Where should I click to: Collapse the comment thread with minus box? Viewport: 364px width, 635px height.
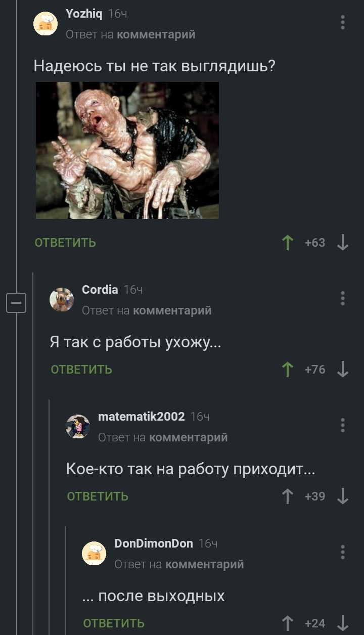click(16, 303)
